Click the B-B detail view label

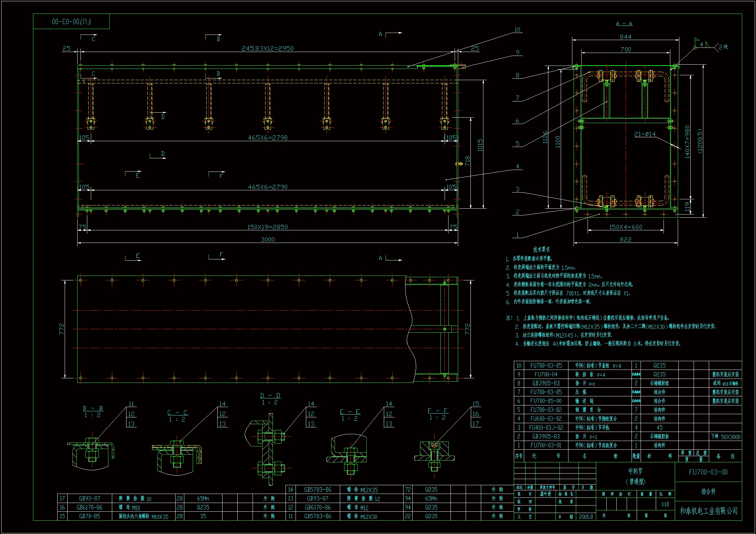pyautogui.click(x=93, y=408)
